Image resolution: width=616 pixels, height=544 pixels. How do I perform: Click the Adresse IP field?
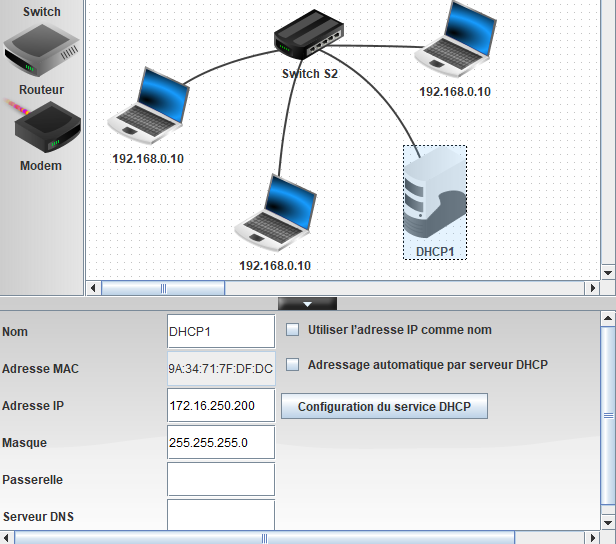coord(220,406)
